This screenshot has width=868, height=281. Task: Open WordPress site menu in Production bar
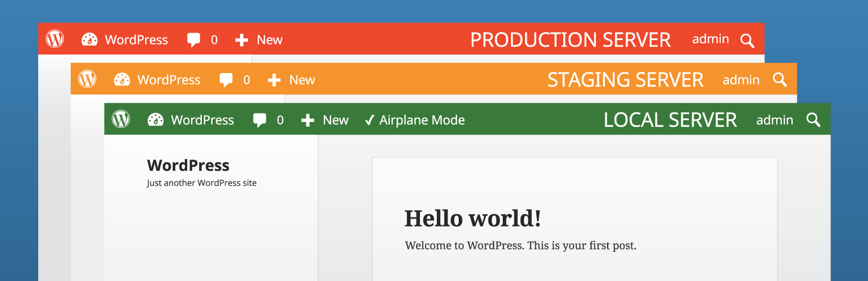(137, 40)
